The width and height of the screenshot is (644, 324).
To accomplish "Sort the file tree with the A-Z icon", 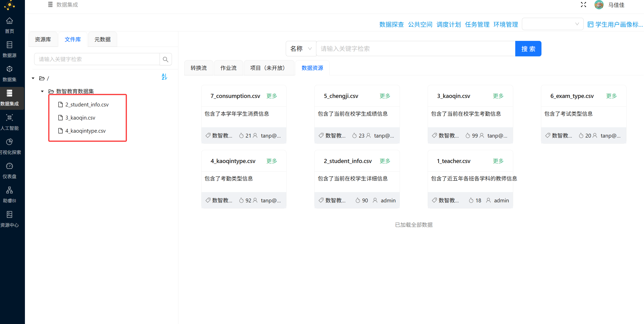I will [x=164, y=77].
